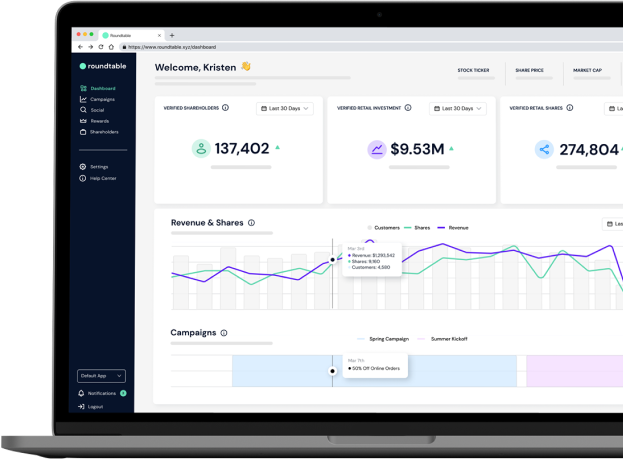The width and height of the screenshot is (623, 459).
Task: Click the Welcome, Kristen heading
Action: point(195,68)
